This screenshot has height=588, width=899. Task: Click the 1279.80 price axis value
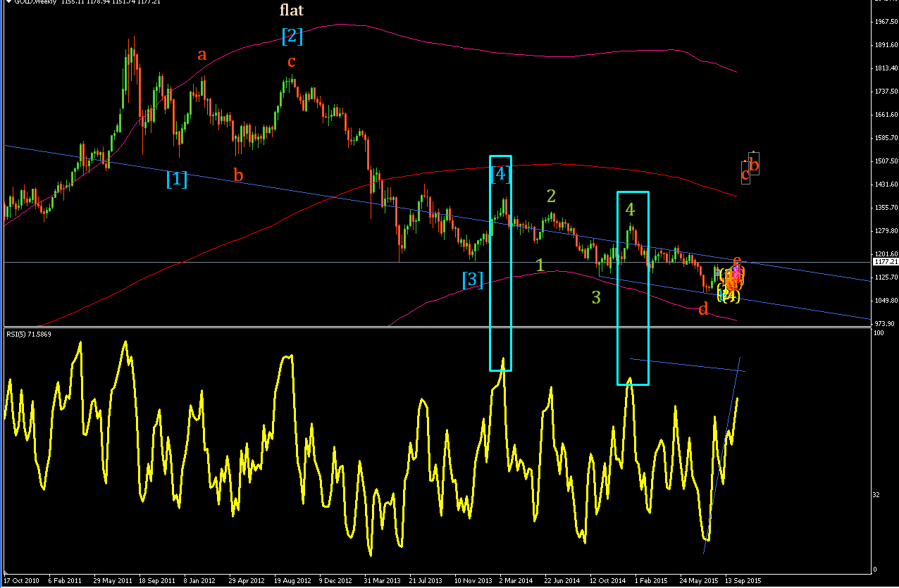(x=885, y=231)
